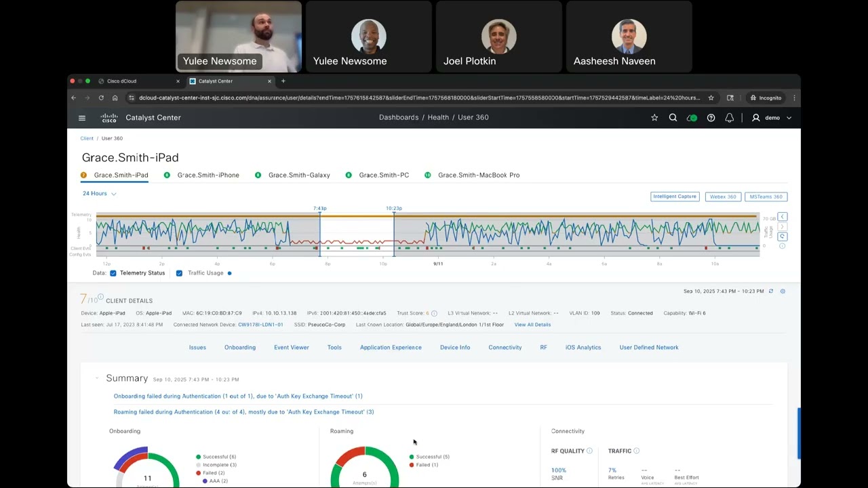Select the Grace.Smith-Galaxy device tab
The image size is (868, 488).
pyautogui.click(x=292, y=175)
